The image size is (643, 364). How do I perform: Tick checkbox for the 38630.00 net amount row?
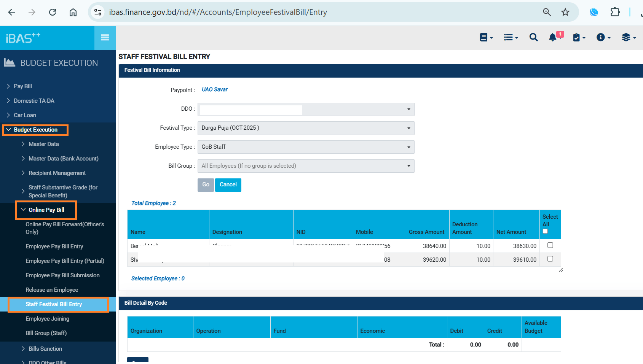tap(550, 245)
